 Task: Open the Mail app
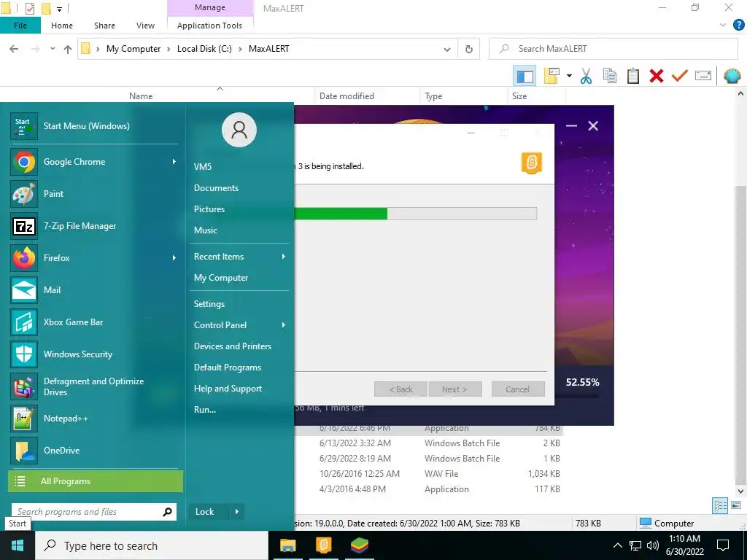[94, 290]
